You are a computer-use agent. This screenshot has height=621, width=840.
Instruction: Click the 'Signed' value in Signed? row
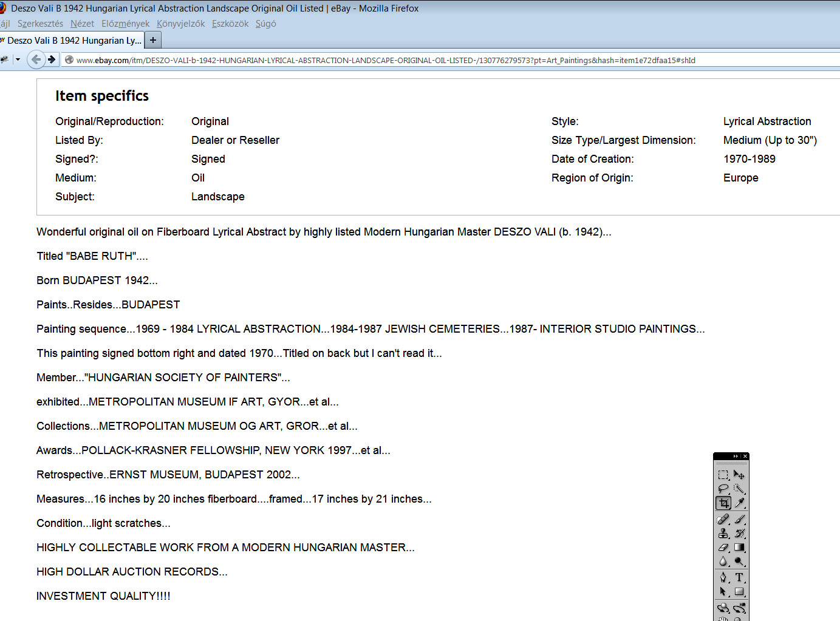[x=208, y=159]
